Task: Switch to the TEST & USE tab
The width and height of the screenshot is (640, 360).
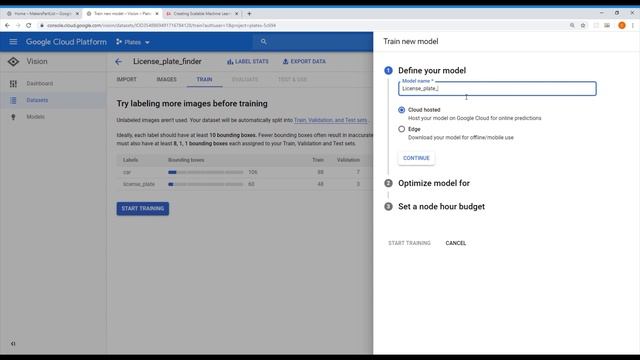Action: (x=292, y=79)
